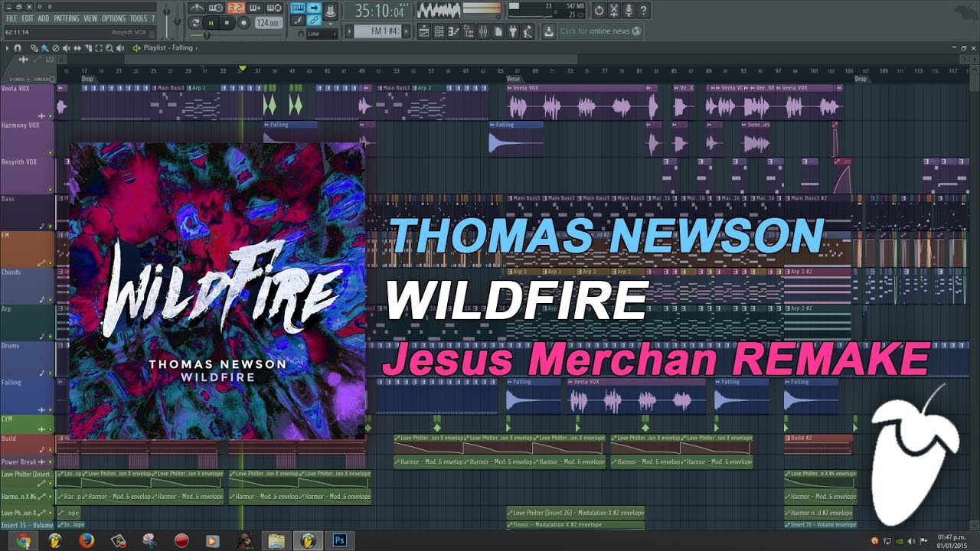Toggle the 3.2 countdown before recording
980x551 pixels.
tap(236, 8)
